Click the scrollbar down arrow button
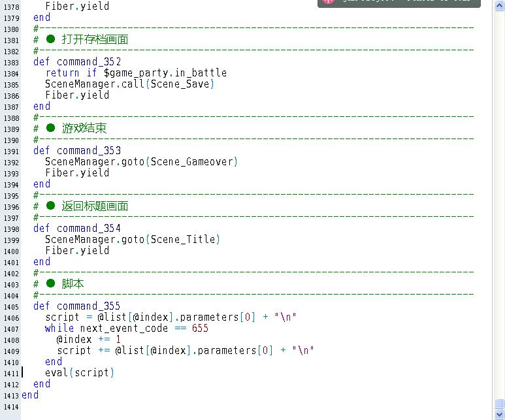This screenshot has height=420, width=505. [x=500, y=415]
